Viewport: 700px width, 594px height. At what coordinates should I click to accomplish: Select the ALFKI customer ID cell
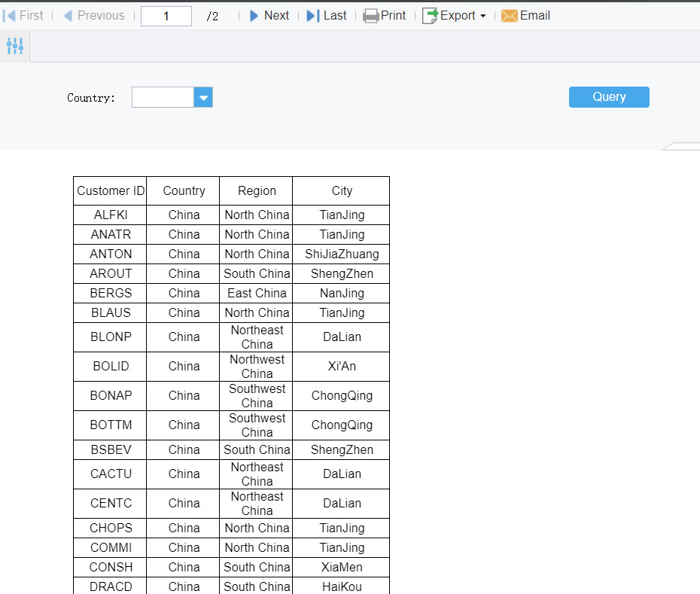(110, 215)
